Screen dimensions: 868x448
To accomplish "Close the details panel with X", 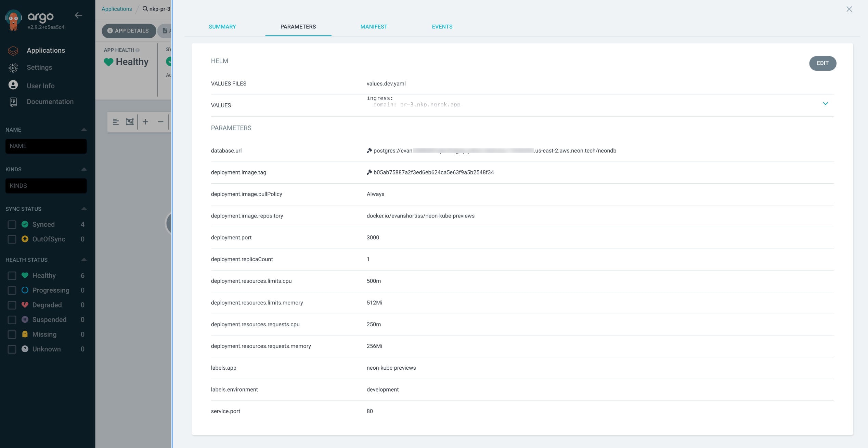I will click(849, 9).
